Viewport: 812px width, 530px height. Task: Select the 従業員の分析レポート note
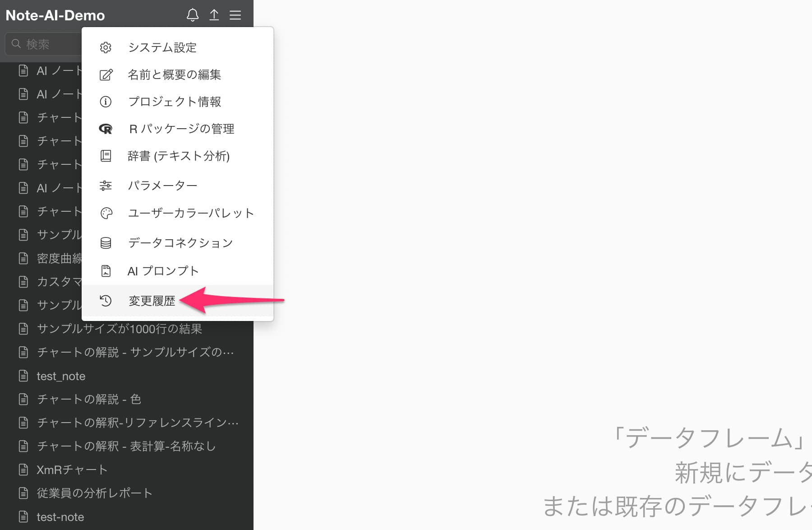[94, 493]
